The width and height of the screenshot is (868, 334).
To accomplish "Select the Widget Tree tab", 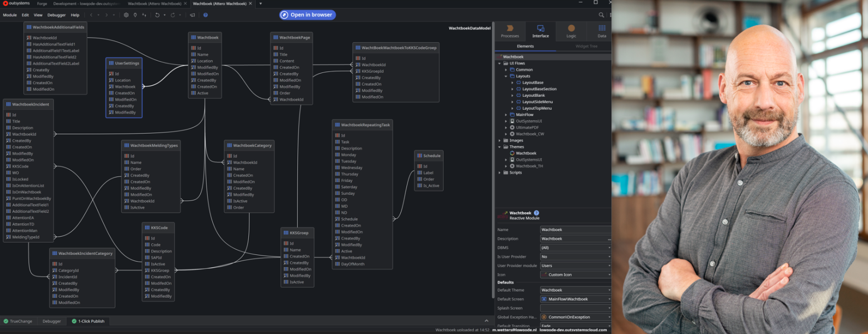I will (x=586, y=46).
